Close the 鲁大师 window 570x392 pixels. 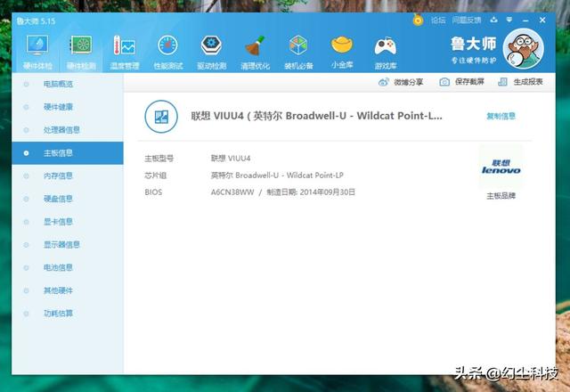coord(542,20)
